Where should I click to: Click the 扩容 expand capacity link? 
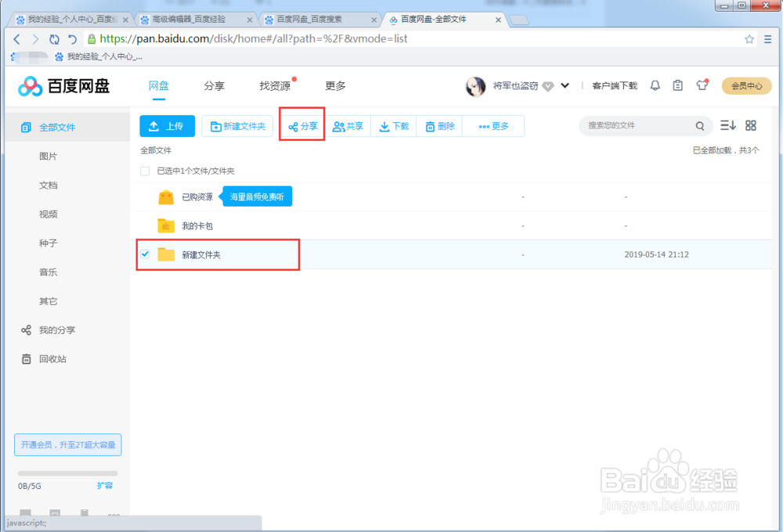[x=105, y=486]
